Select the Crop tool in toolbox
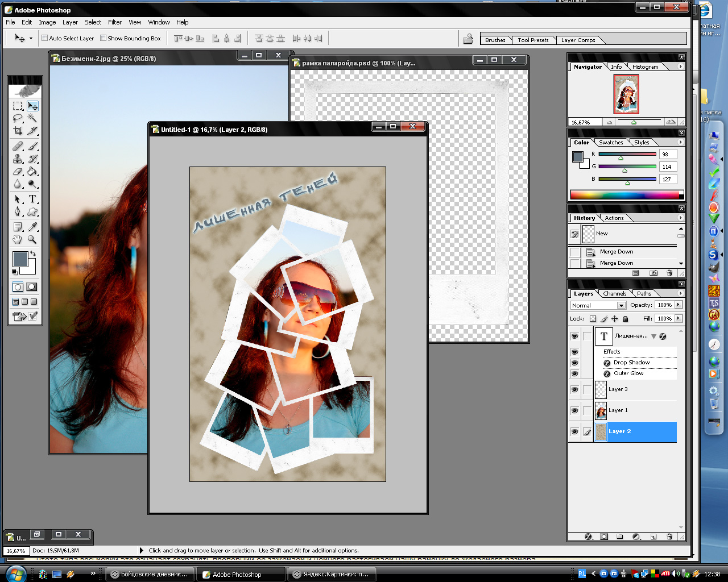The width and height of the screenshot is (728, 582). click(18, 131)
